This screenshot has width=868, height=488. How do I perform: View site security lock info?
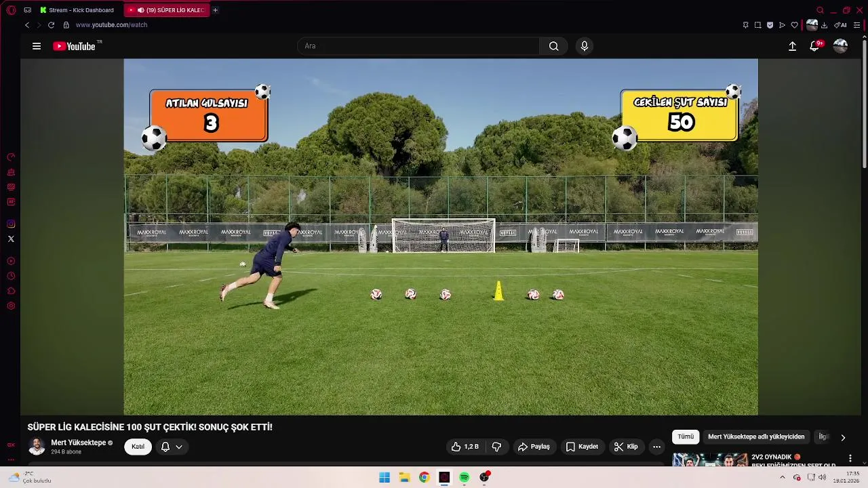pyautogui.click(x=66, y=25)
